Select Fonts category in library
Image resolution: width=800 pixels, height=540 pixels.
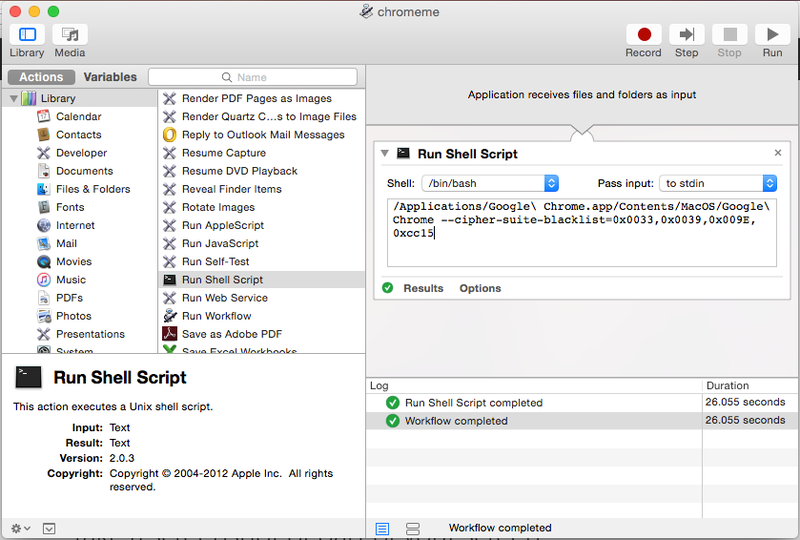pyautogui.click(x=70, y=207)
